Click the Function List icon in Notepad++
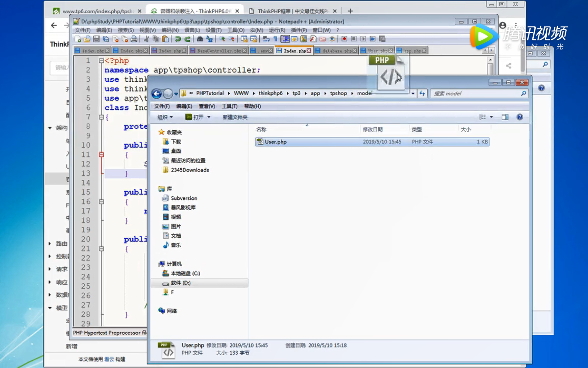 313,39
